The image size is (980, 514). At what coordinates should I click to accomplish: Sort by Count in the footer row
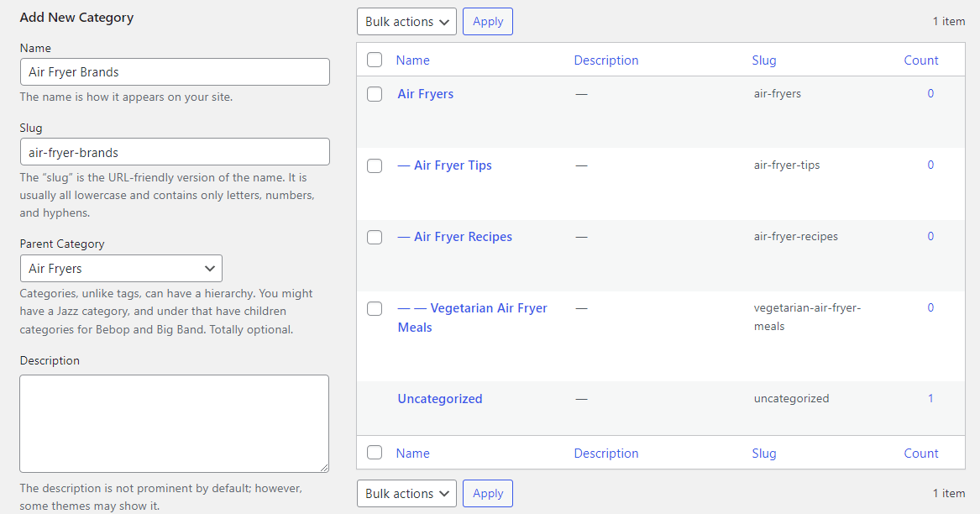[x=921, y=454]
